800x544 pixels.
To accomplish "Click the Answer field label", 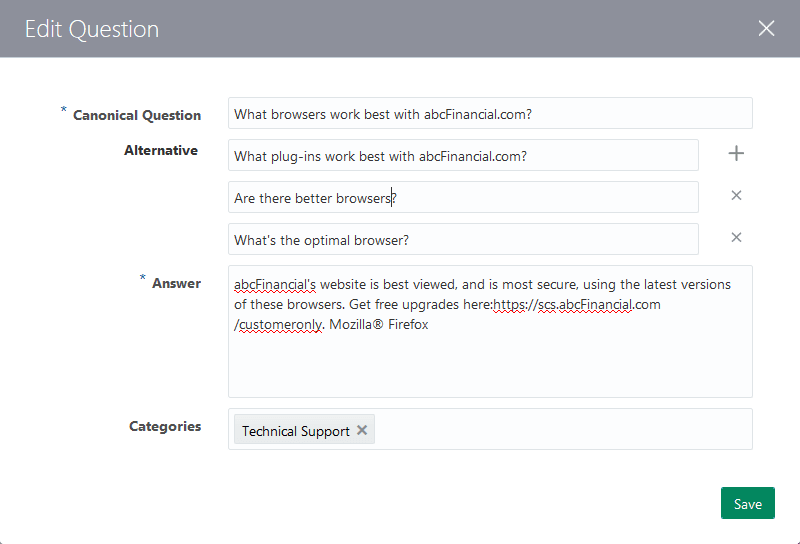I will pos(176,284).
